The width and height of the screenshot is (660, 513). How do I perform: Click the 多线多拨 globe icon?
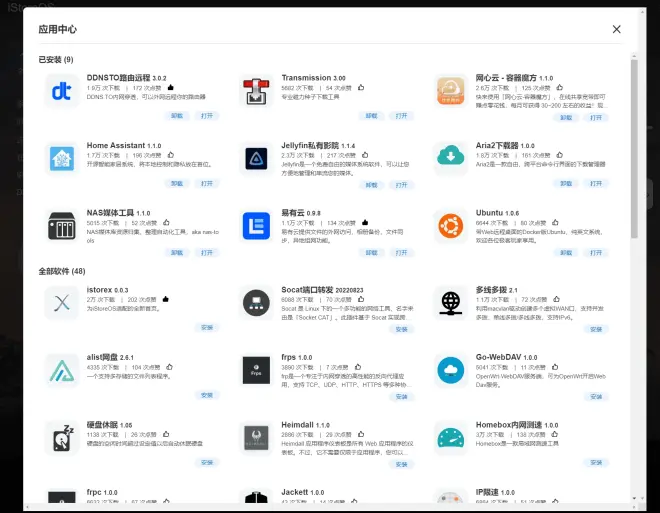tap(450, 303)
